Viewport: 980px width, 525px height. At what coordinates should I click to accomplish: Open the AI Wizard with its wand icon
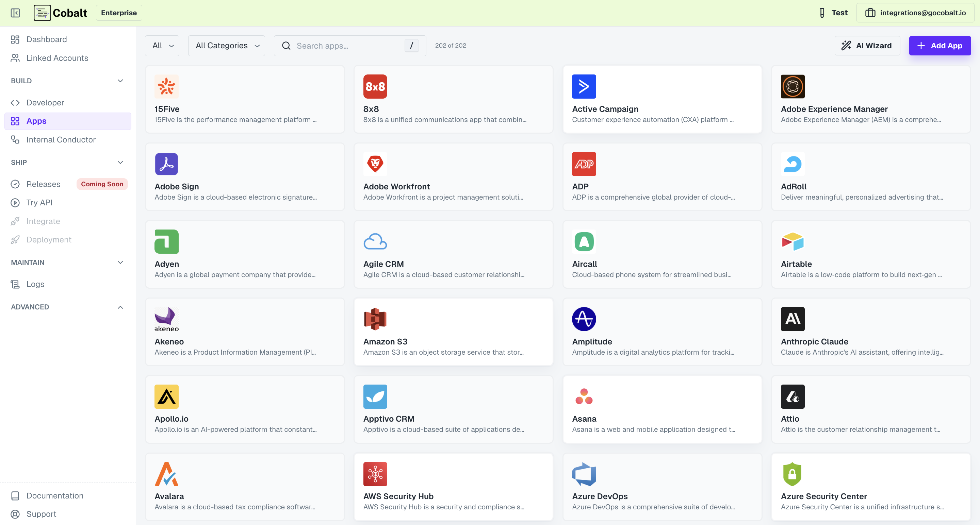click(x=847, y=45)
